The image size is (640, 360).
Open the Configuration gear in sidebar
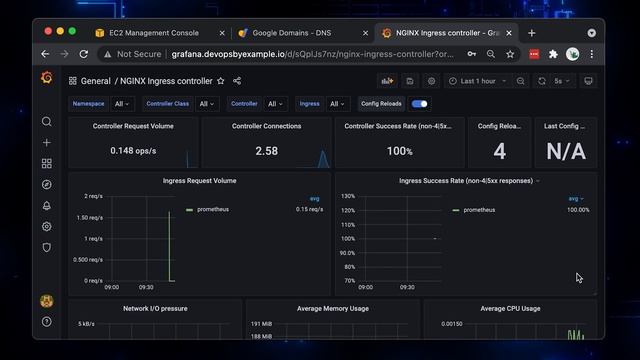point(47,227)
